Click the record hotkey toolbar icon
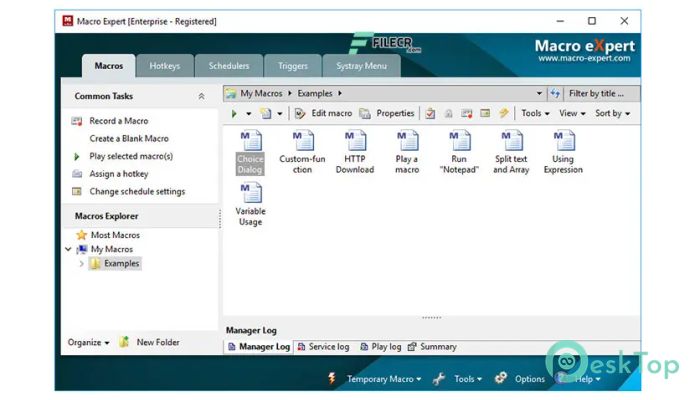 click(x=467, y=113)
